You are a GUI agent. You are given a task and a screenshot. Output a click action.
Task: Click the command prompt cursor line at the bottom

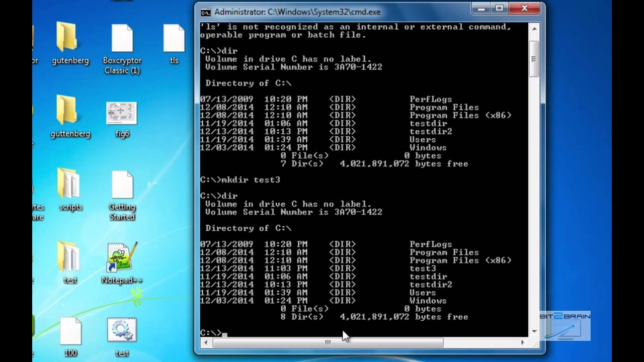coord(214,333)
